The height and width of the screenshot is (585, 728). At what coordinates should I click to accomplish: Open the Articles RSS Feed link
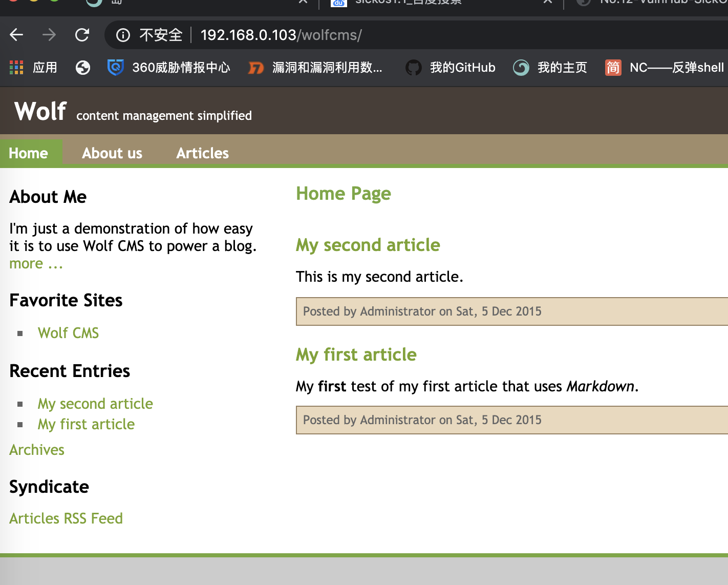[66, 518]
